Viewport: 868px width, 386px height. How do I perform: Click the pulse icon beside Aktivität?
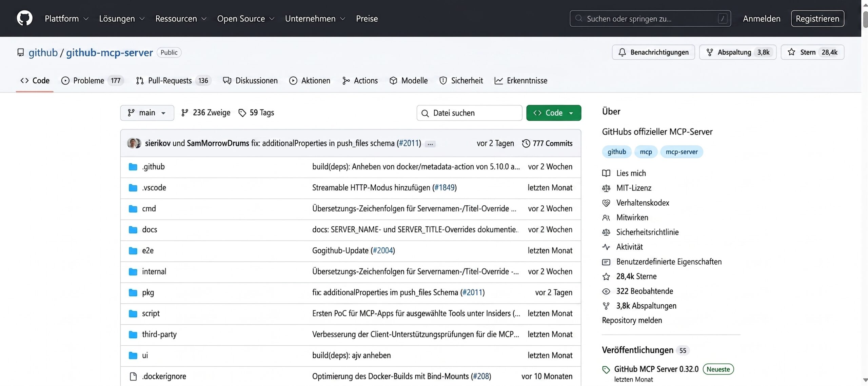(x=606, y=247)
